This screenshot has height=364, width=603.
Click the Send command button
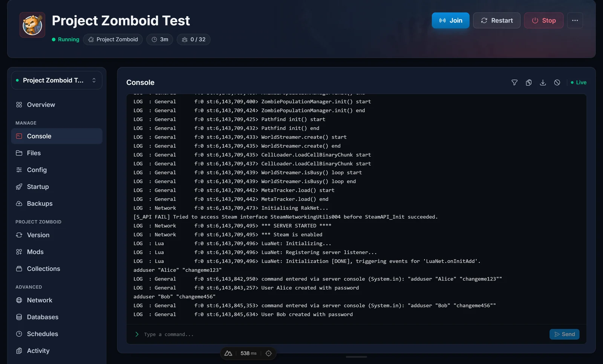point(564,334)
